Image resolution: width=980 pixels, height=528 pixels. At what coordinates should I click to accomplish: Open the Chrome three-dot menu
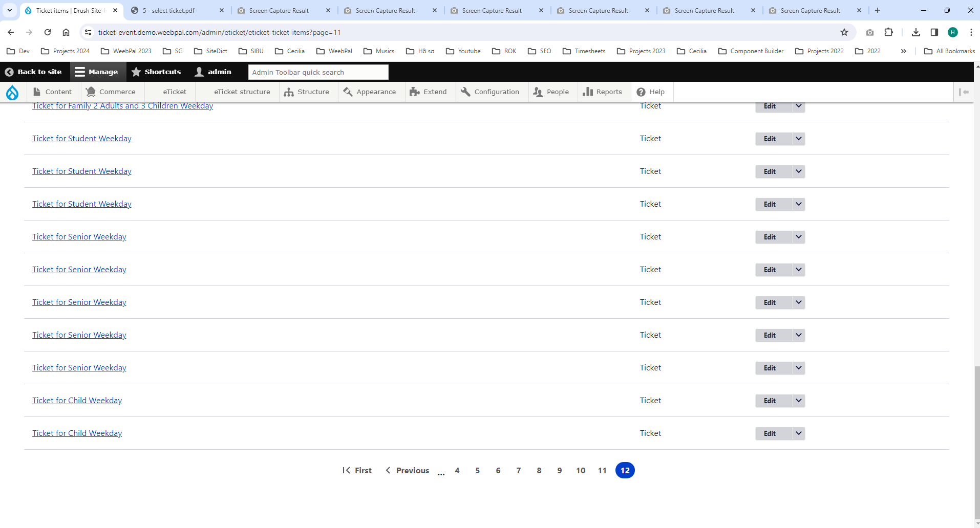click(x=971, y=32)
